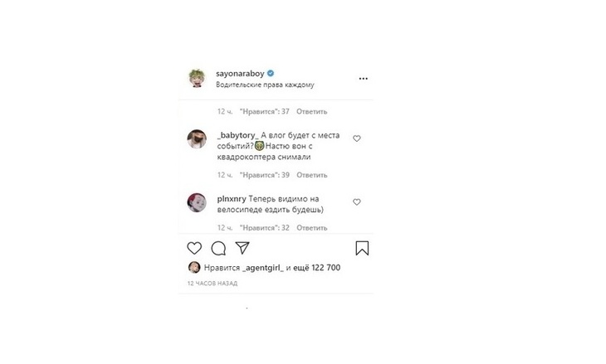Image resolution: width=606 pixels, height=364 pixels.
Task: Like the _babytory_ comment
Action: pyautogui.click(x=357, y=138)
